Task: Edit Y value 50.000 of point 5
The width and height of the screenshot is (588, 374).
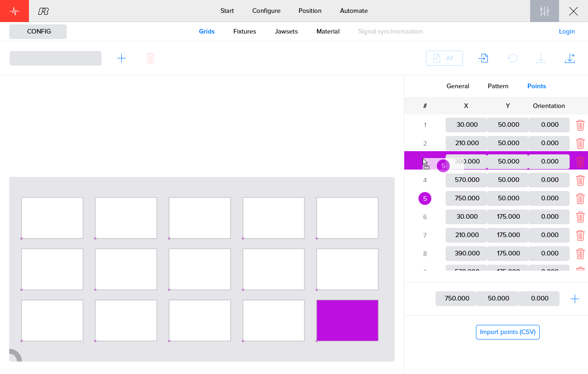Action: (508, 198)
